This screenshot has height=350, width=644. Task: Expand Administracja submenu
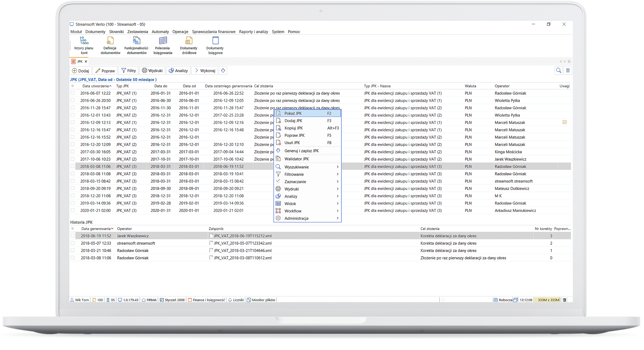click(x=308, y=218)
